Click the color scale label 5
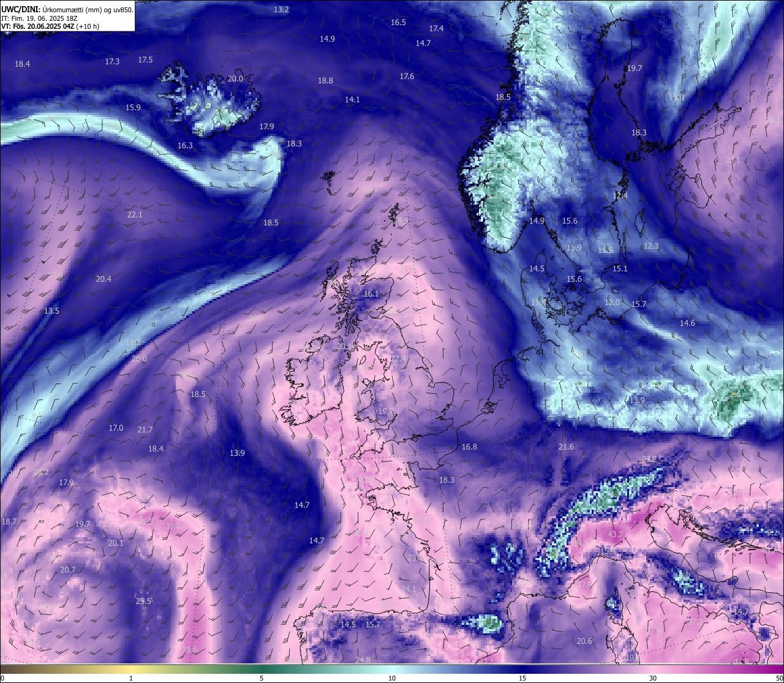 262,678
